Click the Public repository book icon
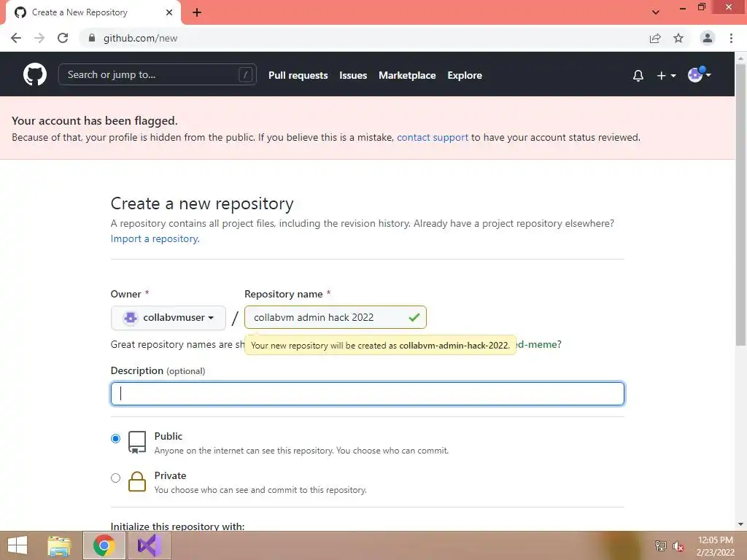 point(136,443)
